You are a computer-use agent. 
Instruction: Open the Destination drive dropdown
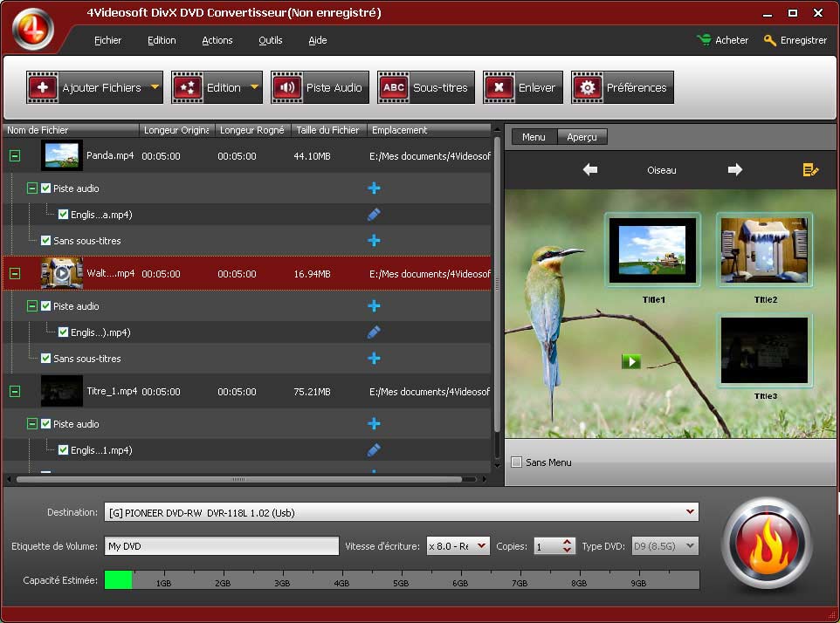tap(690, 512)
